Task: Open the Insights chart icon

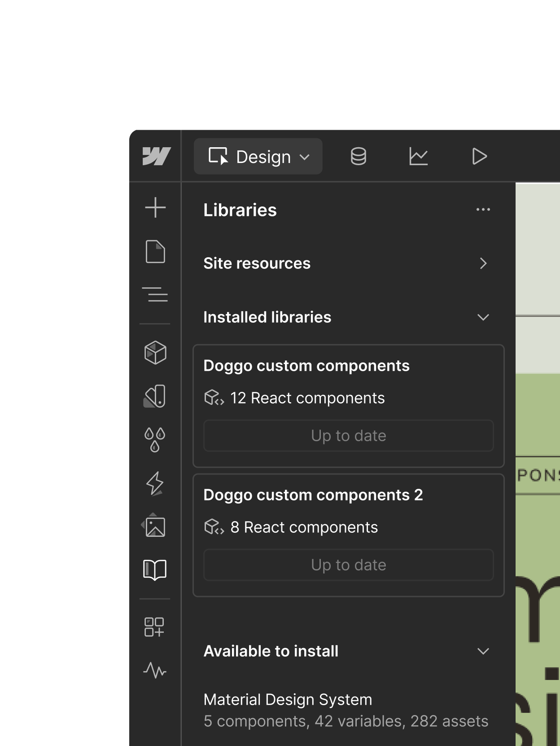Action: click(418, 157)
